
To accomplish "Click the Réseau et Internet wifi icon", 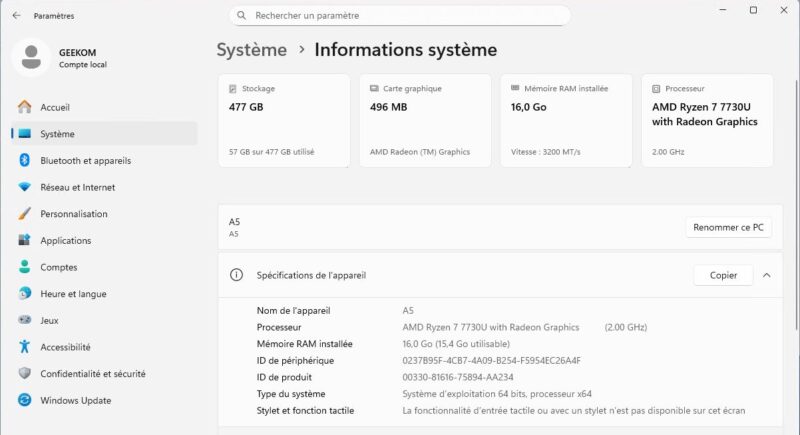I will (x=24, y=187).
